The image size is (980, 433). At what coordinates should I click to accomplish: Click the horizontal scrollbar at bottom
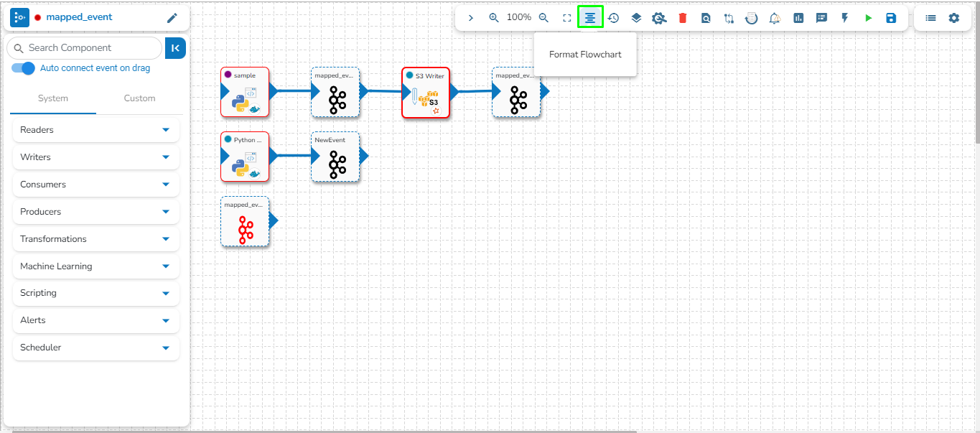click(323, 431)
